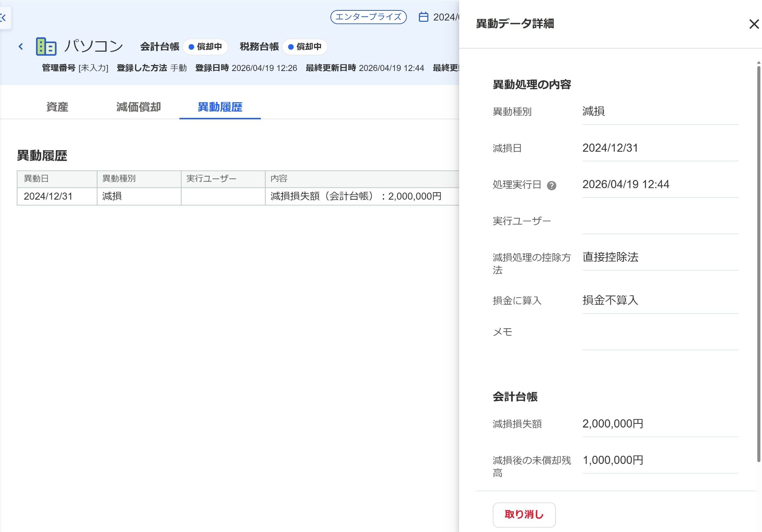This screenshot has width=762, height=532.
Task: Click the 損金不算入 value
Action: point(610,300)
